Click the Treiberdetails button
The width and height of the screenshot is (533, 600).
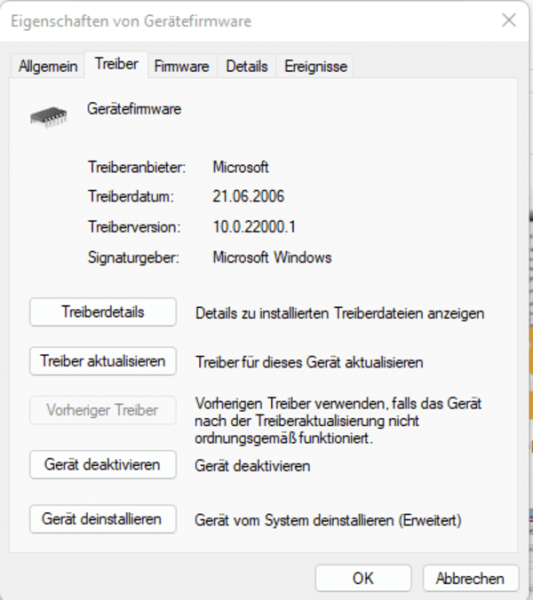103,312
